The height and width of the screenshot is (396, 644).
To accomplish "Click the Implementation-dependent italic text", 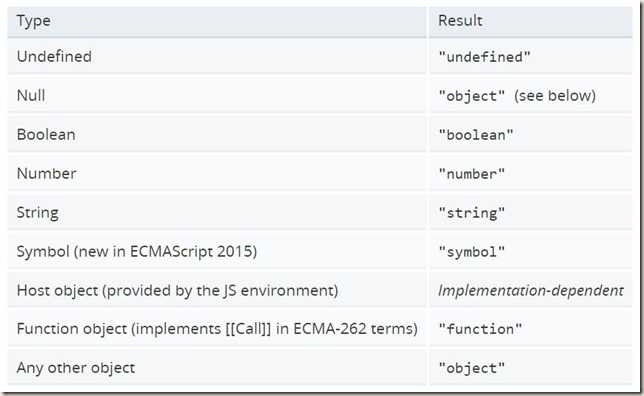I will click(x=531, y=291).
